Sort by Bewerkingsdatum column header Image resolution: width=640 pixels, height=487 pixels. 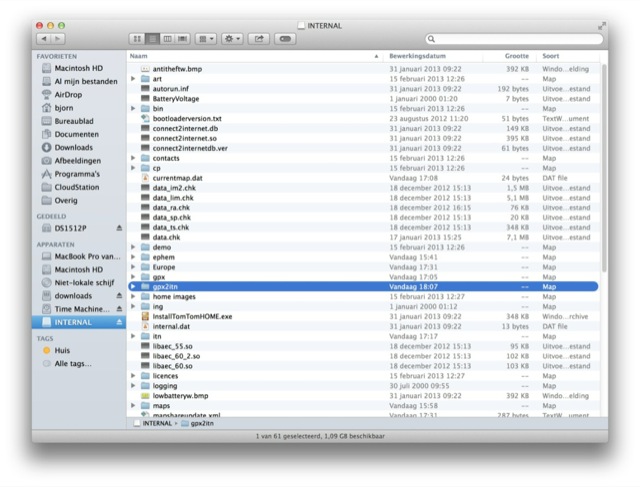tap(433, 56)
